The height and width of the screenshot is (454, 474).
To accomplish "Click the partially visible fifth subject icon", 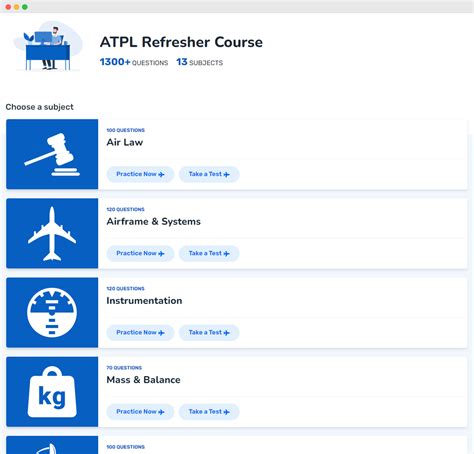I will coord(52,445).
